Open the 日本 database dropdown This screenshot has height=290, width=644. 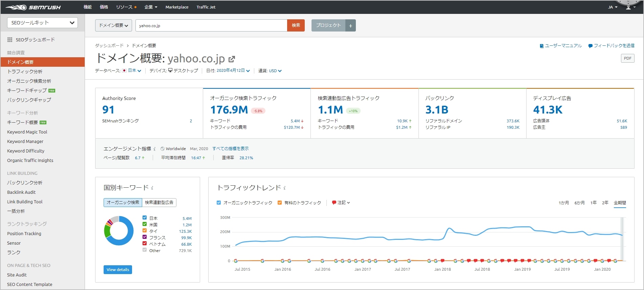[x=134, y=70]
